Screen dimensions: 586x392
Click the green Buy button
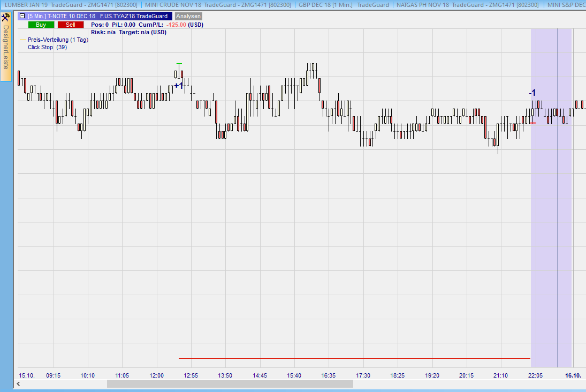click(41, 25)
